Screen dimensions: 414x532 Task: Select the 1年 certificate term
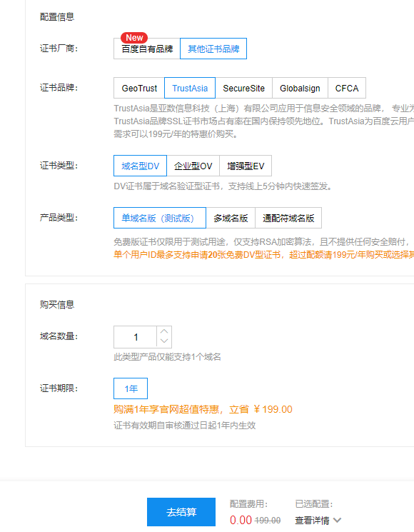click(x=131, y=388)
